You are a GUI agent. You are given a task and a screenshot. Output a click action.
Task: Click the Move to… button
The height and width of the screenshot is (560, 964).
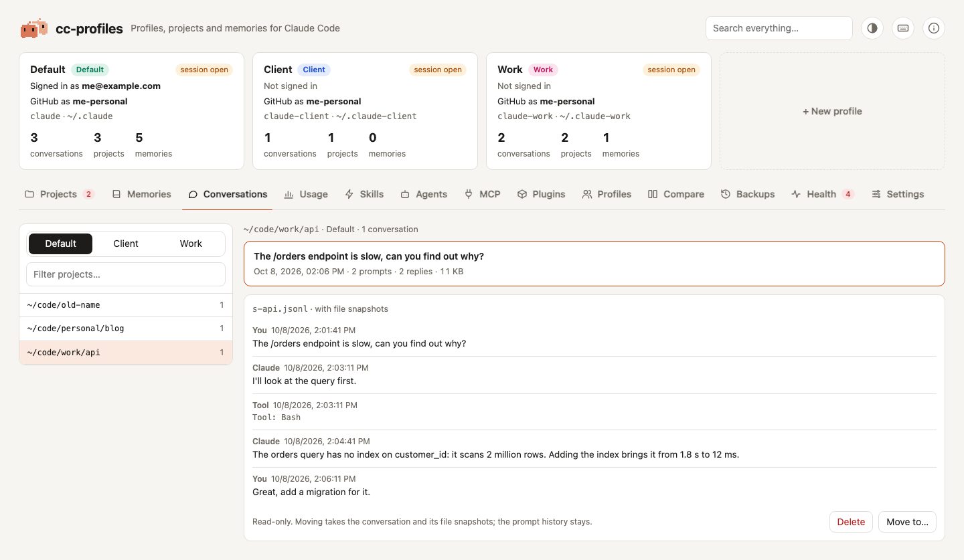(x=907, y=522)
